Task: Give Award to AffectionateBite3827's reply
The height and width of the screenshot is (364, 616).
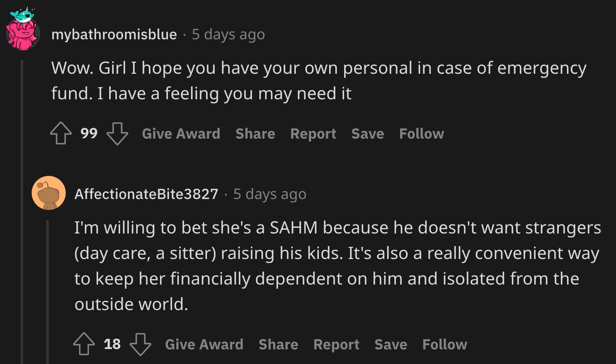Action: (x=204, y=345)
